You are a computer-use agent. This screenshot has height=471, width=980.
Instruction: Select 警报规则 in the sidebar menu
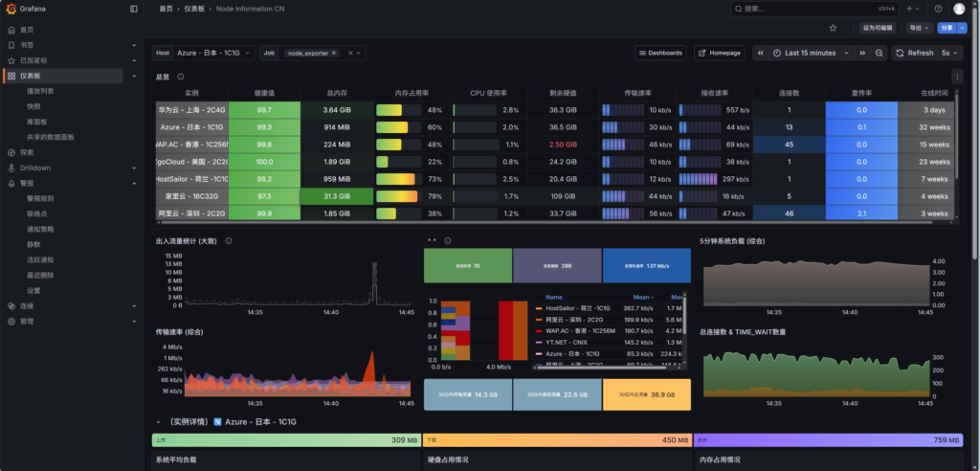coord(40,198)
